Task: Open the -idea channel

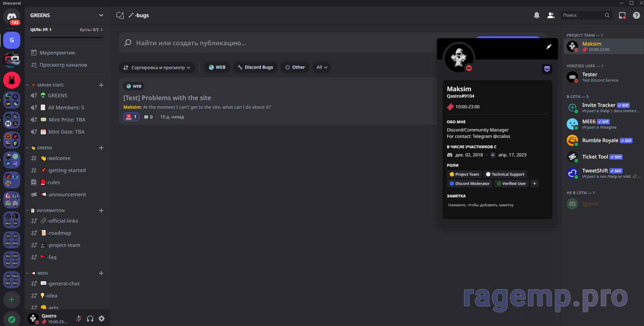Action: click(x=67, y=296)
